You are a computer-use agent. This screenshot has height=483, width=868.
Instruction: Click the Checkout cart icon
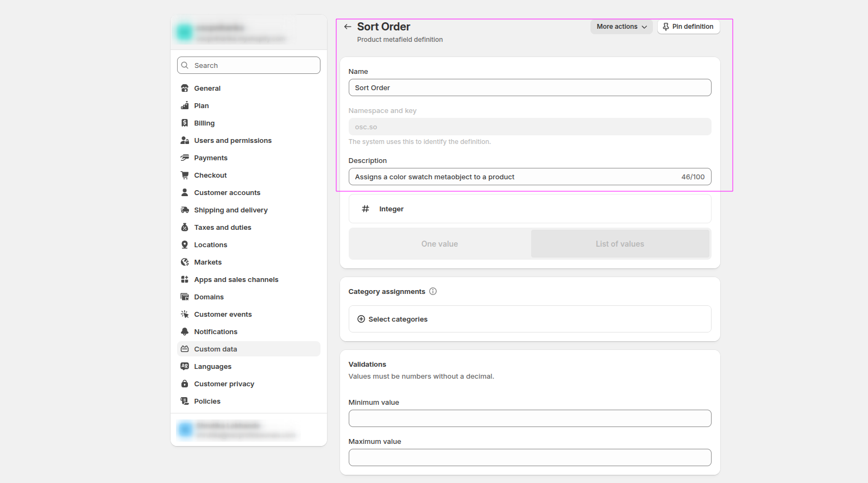pos(185,175)
